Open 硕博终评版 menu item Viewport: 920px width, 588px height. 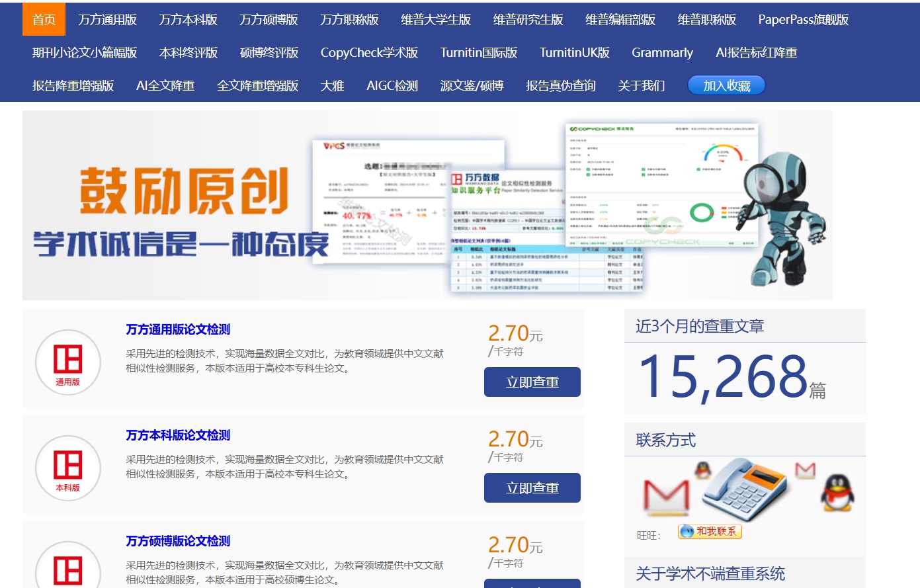[x=269, y=52]
